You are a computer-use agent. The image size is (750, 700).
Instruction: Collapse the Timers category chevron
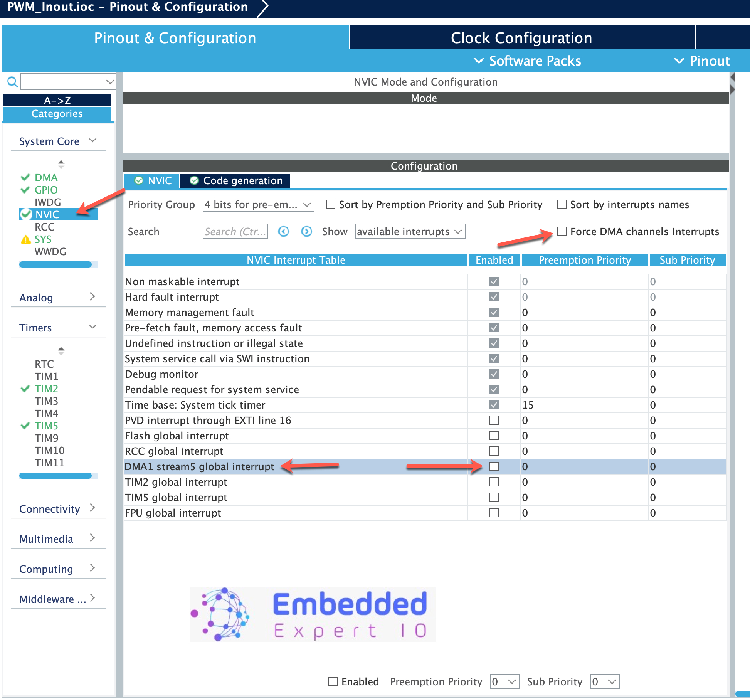pos(92,326)
